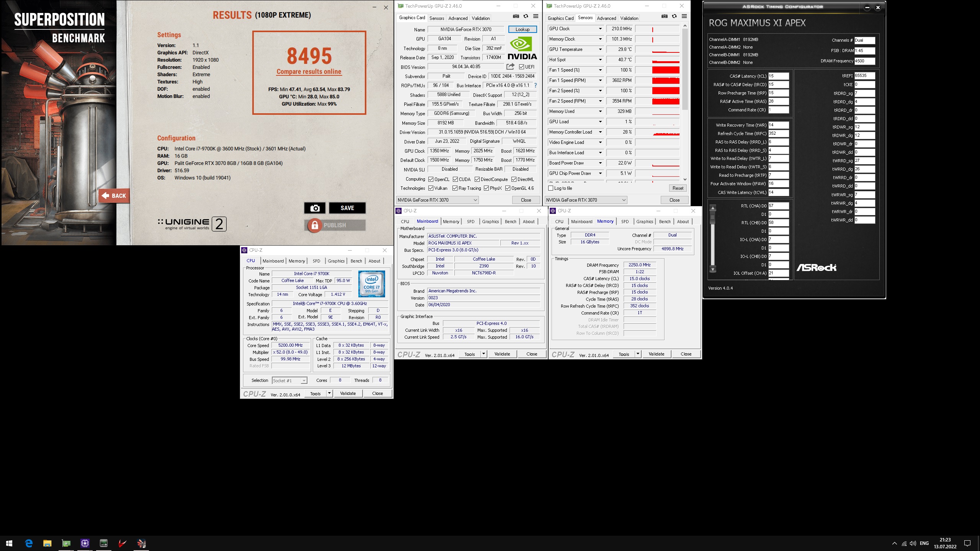Click camera icon in GPU-Z Graphics Card window
Viewport: 980px width, 551px height.
516,16
